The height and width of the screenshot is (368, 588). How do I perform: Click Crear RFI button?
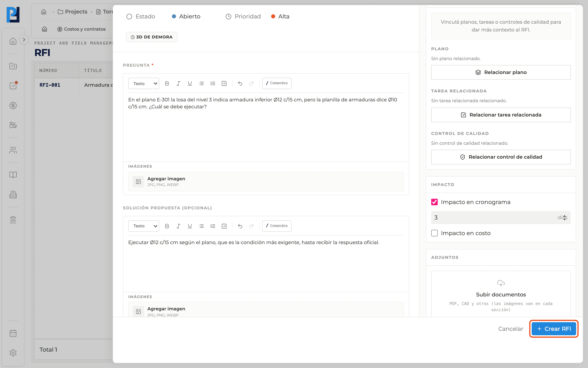tap(554, 329)
